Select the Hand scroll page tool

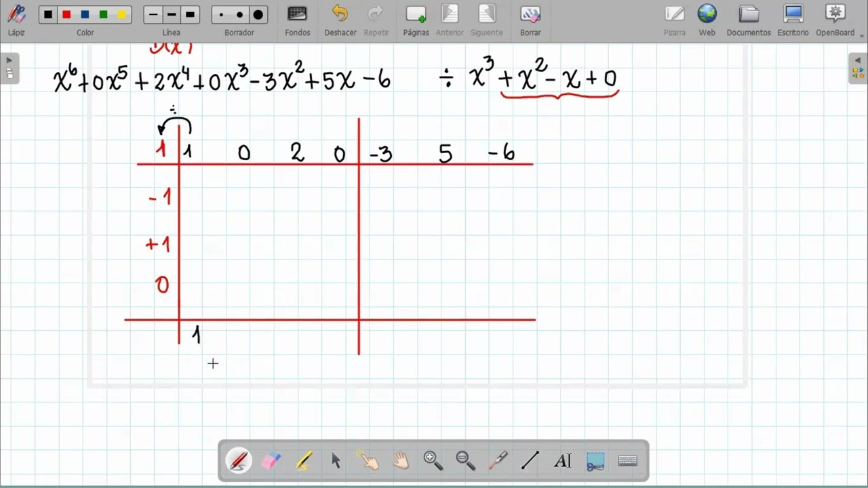[401, 461]
